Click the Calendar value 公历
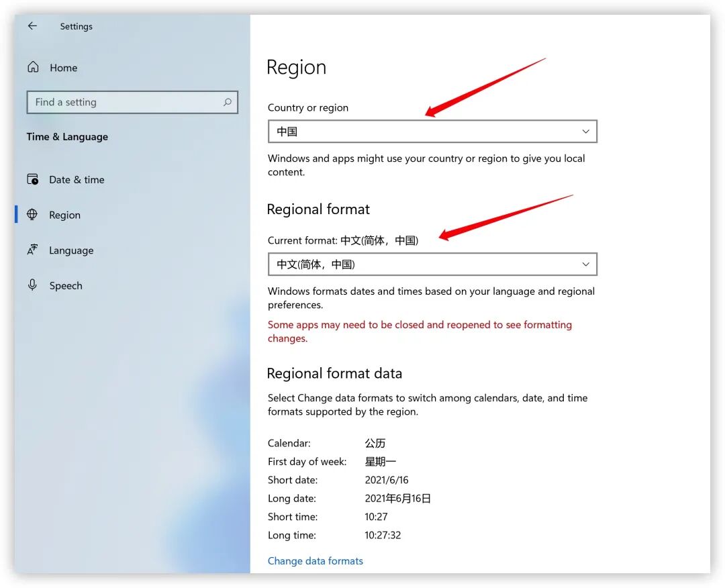 click(x=375, y=443)
